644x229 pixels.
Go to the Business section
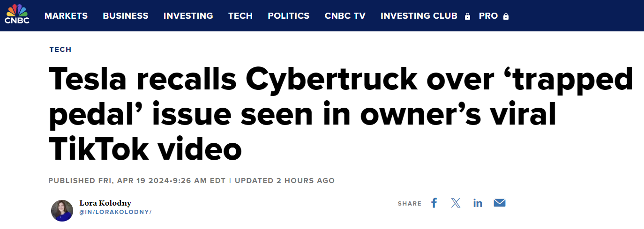pos(126,16)
